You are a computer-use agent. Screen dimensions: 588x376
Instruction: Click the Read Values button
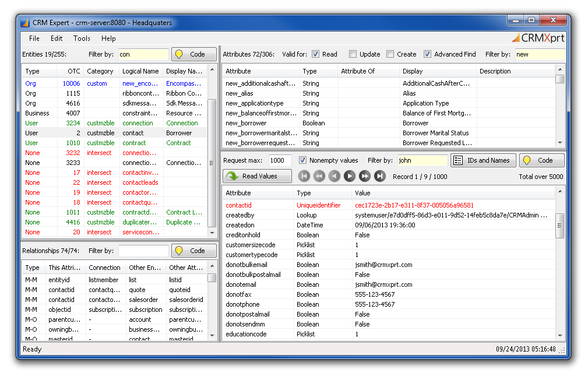(257, 176)
